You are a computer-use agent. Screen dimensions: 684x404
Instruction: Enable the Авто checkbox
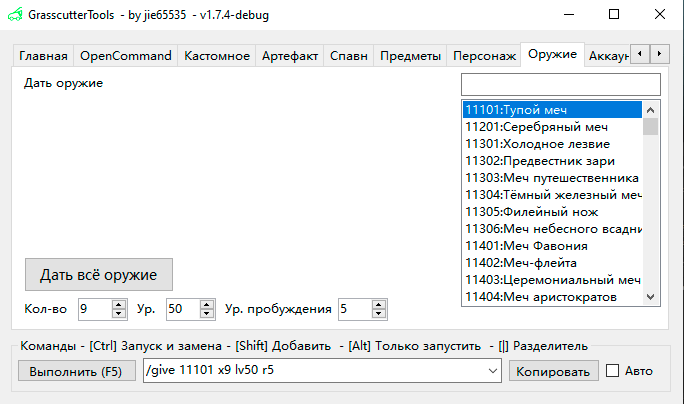point(613,371)
